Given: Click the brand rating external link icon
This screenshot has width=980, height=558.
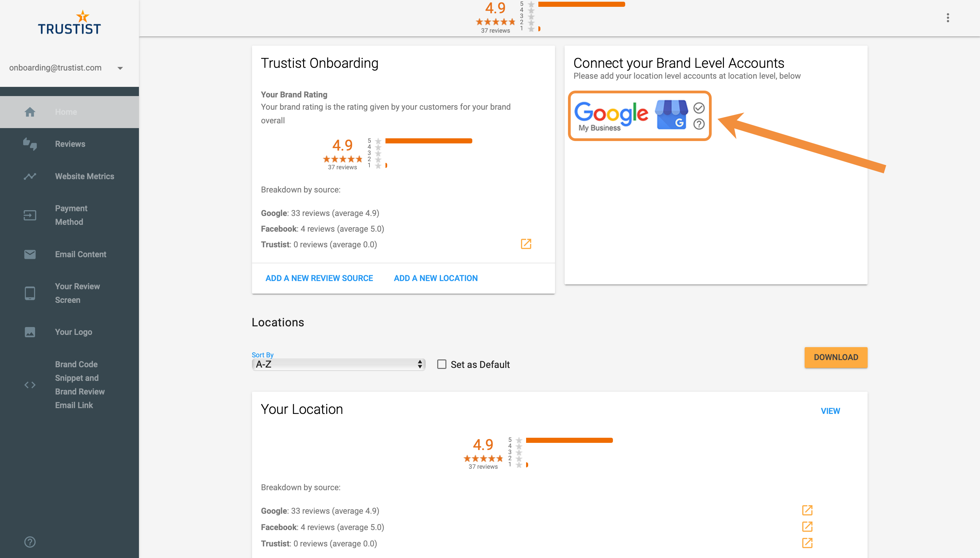Looking at the screenshot, I should point(526,244).
